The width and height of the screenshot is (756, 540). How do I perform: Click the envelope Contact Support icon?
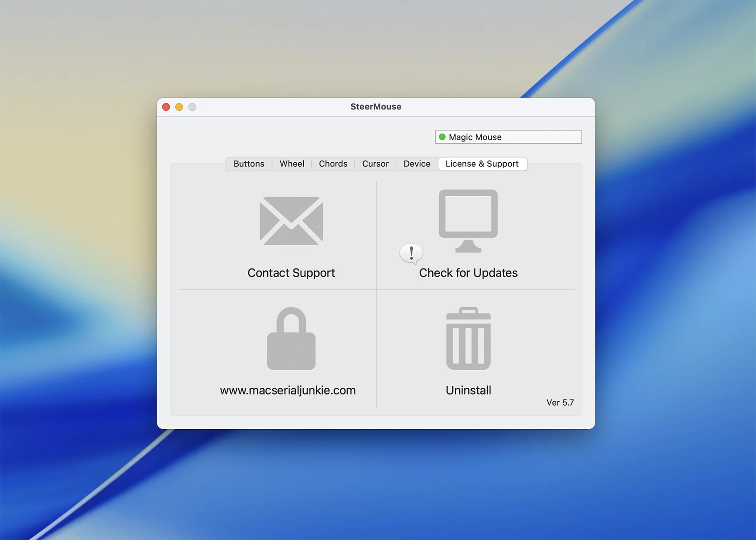[291, 221]
